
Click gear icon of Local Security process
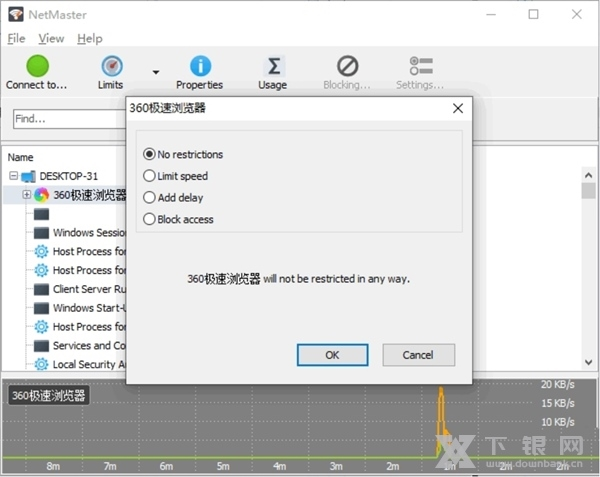[41, 364]
